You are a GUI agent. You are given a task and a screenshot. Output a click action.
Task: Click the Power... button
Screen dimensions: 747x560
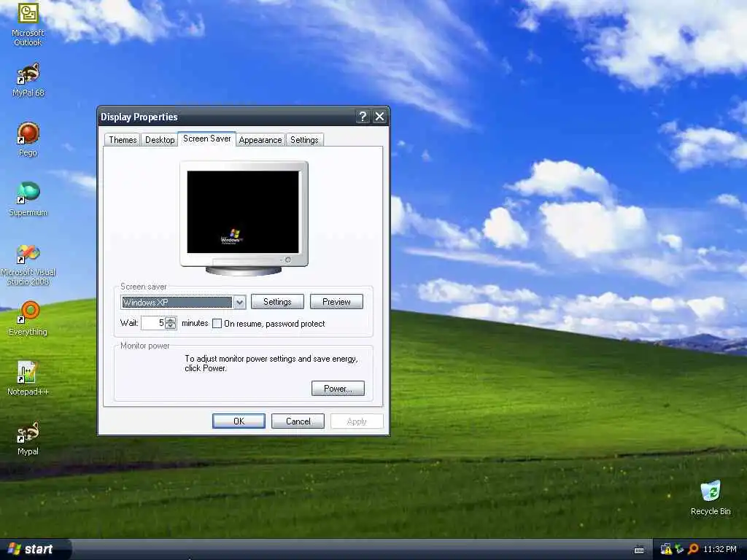point(338,389)
